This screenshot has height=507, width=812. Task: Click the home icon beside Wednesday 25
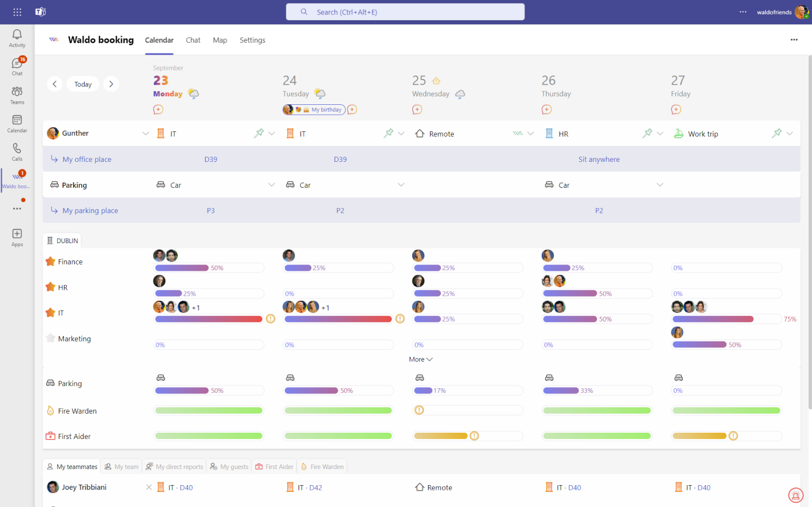tap(436, 81)
